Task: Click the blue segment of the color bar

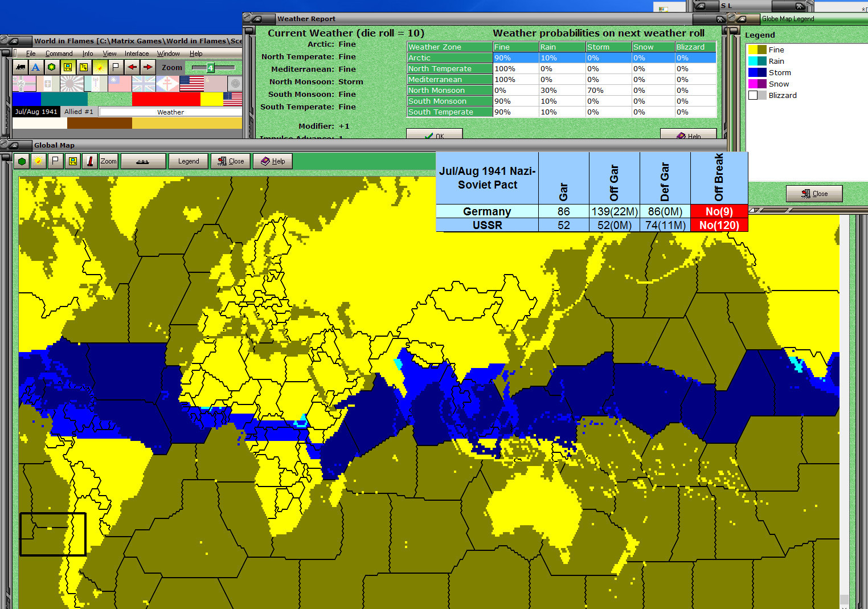Action: tap(27, 99)
